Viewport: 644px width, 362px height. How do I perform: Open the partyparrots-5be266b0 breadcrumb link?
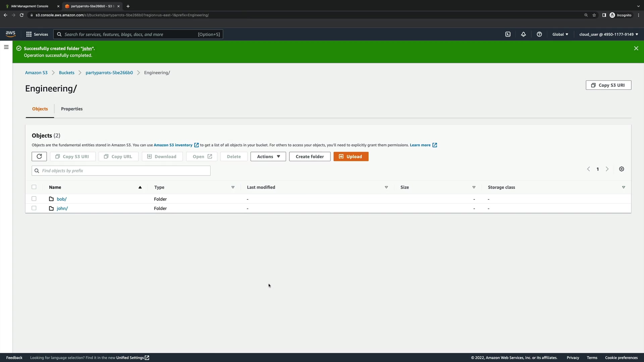pyautogui.click(x=109, y=73)
